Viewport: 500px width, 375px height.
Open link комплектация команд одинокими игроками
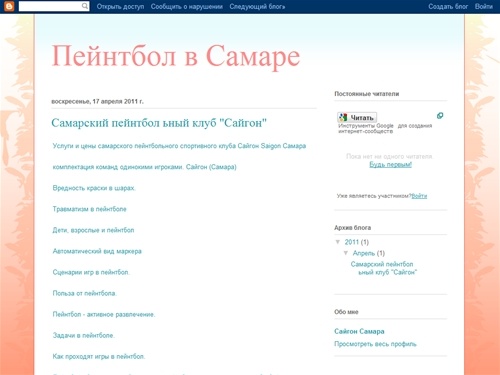[x=145, y=167]
